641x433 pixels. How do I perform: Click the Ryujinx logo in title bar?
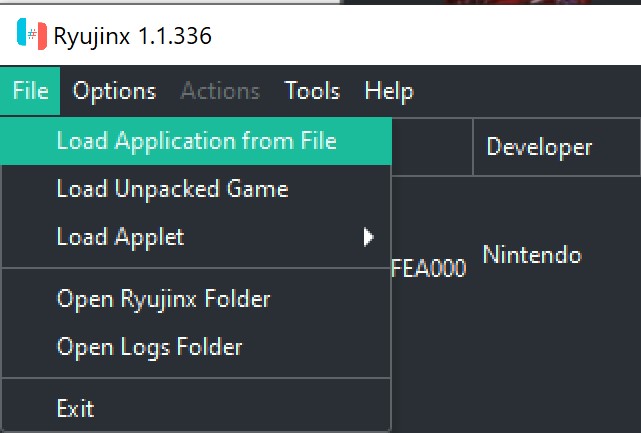click(x=31, y=34)
